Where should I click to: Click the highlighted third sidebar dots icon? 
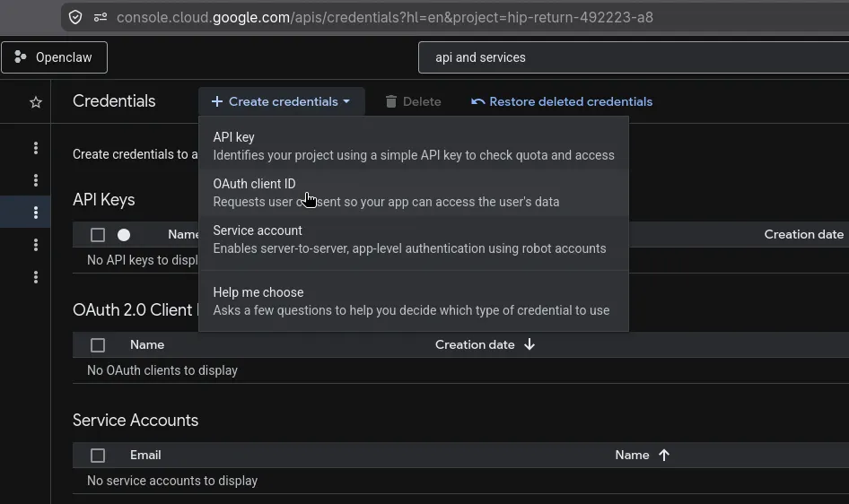pos(36,213)
